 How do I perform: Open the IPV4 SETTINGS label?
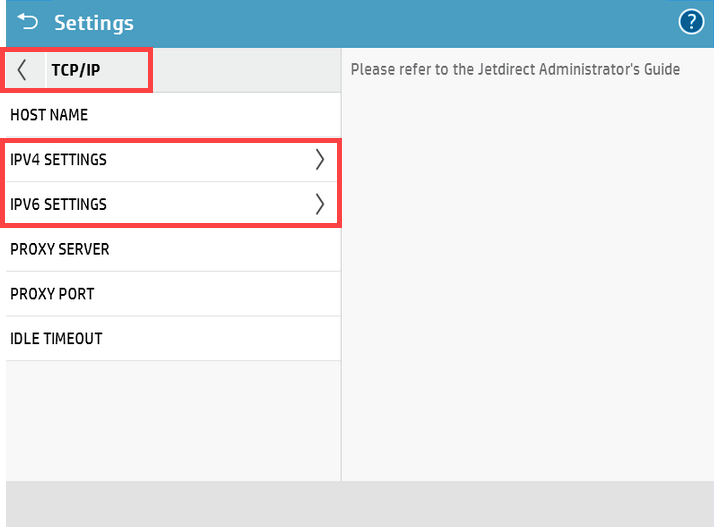coord(58,160)
